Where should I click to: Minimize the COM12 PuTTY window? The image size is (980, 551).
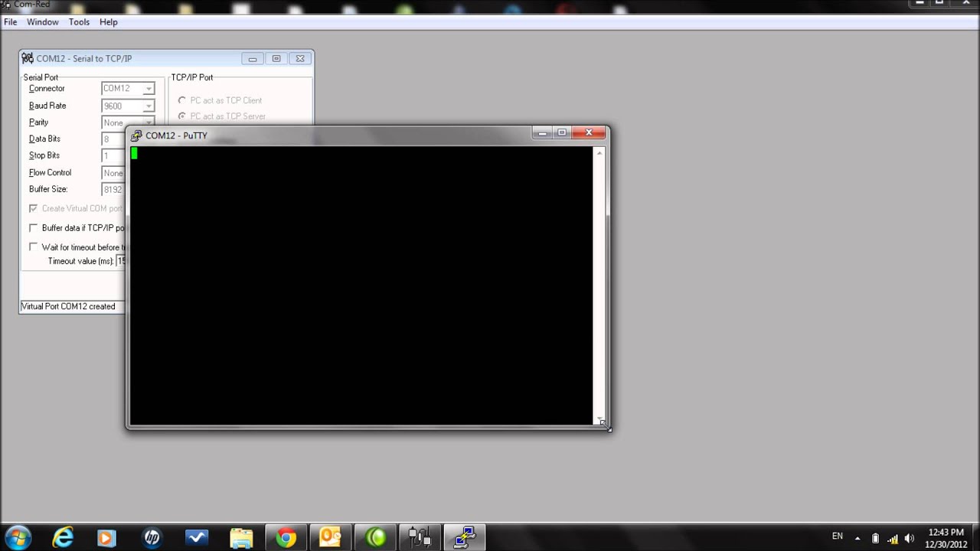pos(542,133)
